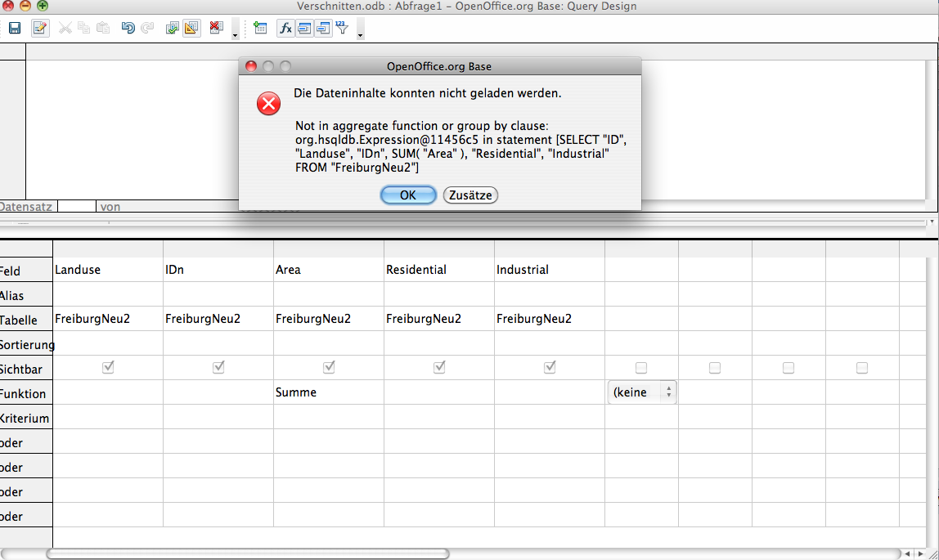Click the Zusätze button in the dialog
The height and width of the screenshot is (560, 939).
click(x=470, y=195)
